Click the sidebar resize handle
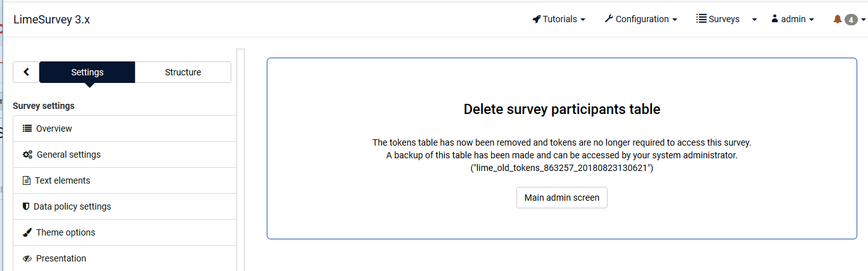 click(240, 158)
